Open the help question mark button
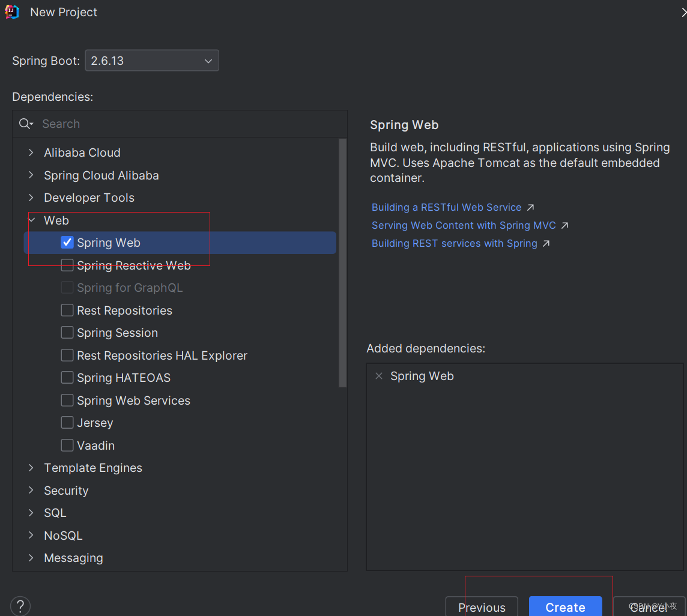687x616 pixels. point(20,606)
